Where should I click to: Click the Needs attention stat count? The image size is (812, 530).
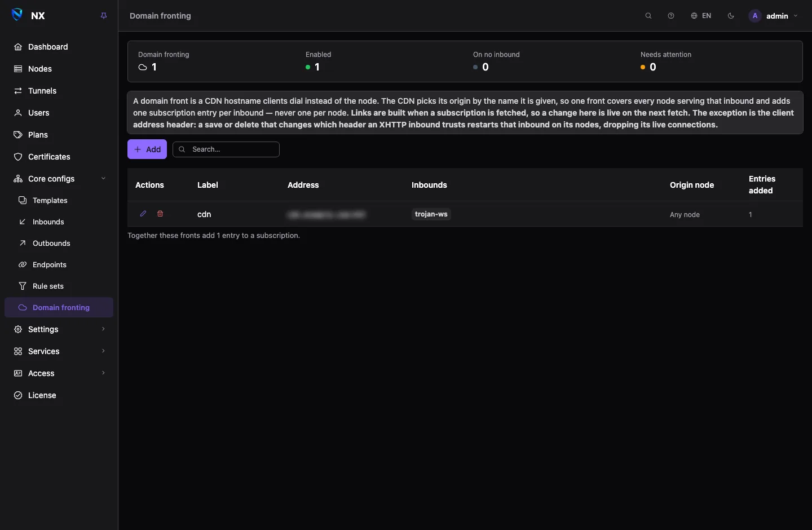tap(653, 67)
